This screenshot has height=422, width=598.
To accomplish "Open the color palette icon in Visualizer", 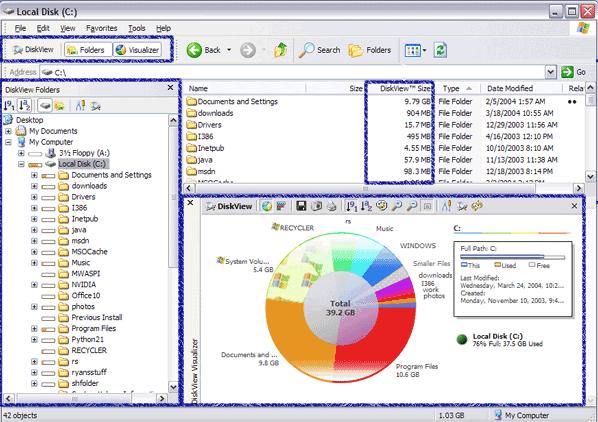I will (x=381, y=206).
